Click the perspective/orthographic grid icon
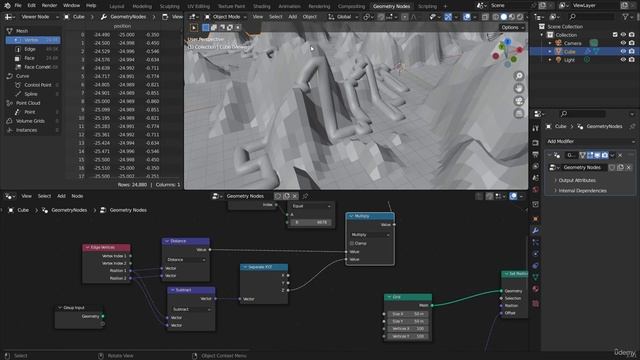The height and width of the screenshot is (360, 640). pos(519,113)
